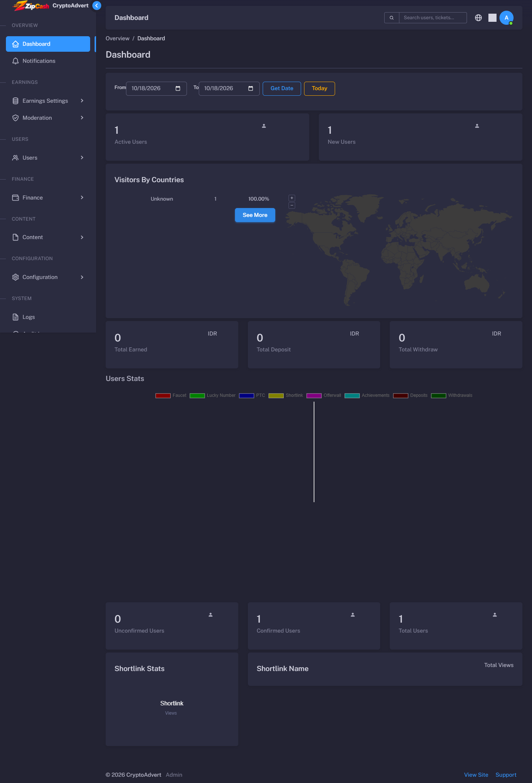The image size is (532, 783).
Task: Click the Today button
Action: pos(320,89)
